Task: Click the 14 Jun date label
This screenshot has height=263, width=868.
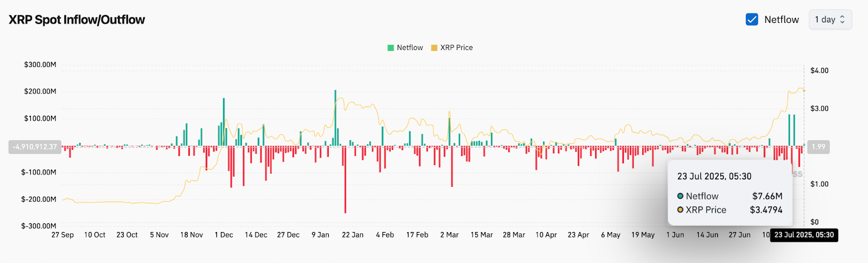Action: point(707,235)
